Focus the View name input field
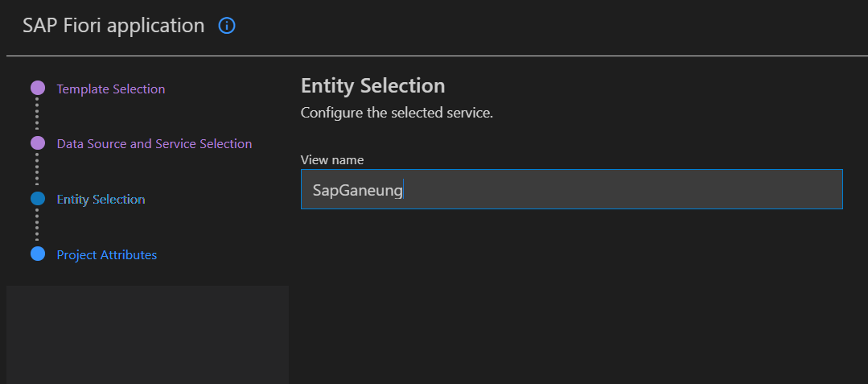Screen dimensions: 868x384 click(572, 189)
